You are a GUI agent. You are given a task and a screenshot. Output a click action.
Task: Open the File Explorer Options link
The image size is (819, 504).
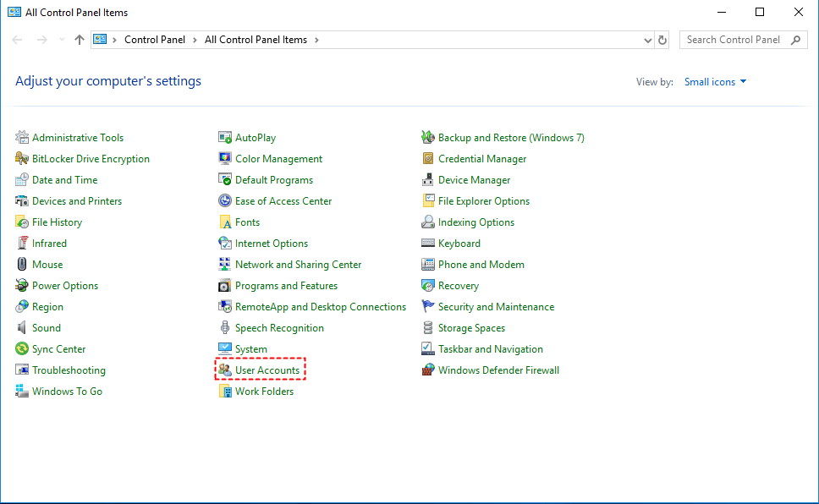pyautogui.click(x=484, y=201)
